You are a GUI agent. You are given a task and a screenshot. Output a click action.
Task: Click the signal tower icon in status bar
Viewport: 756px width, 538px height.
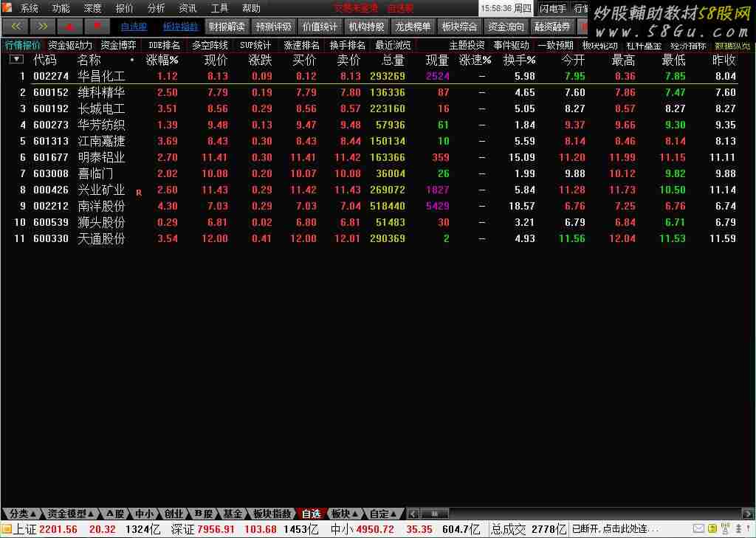[x=725, y=529]
